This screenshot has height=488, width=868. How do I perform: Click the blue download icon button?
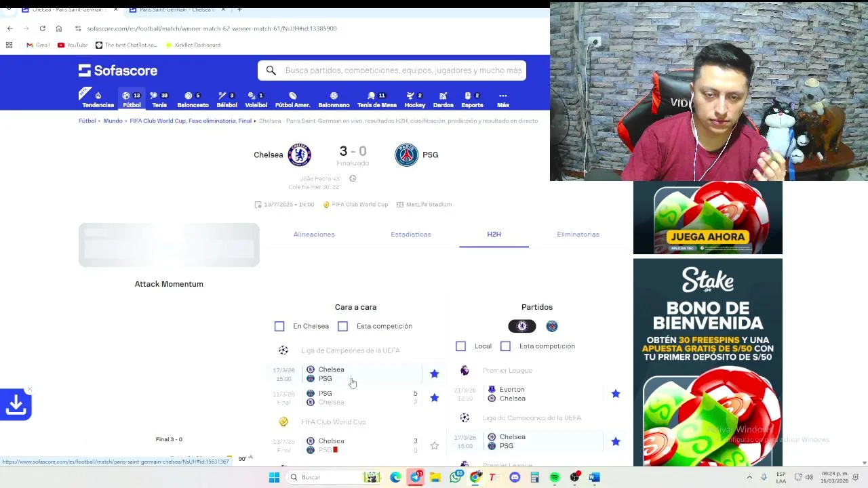[x=16, y=405]
